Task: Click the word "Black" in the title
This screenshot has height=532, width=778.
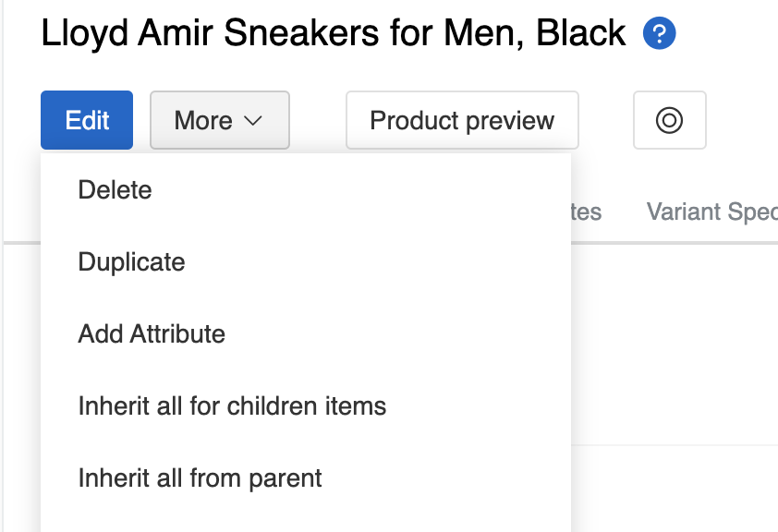Action: tap(581, 34)
